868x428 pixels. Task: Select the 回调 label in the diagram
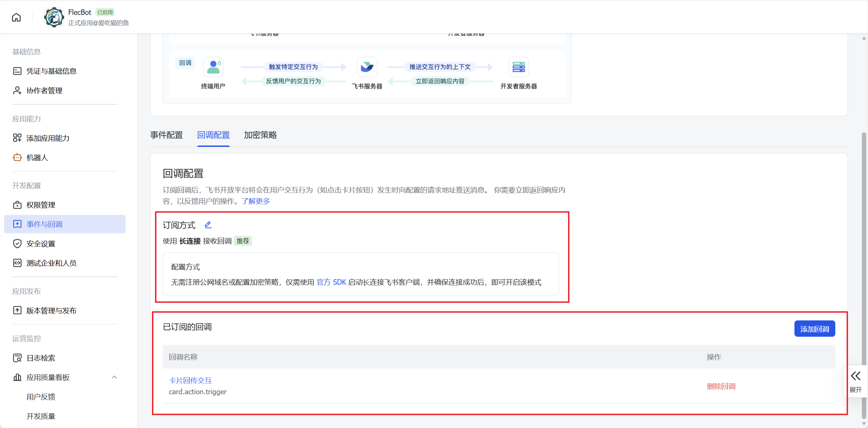[185, 63]
